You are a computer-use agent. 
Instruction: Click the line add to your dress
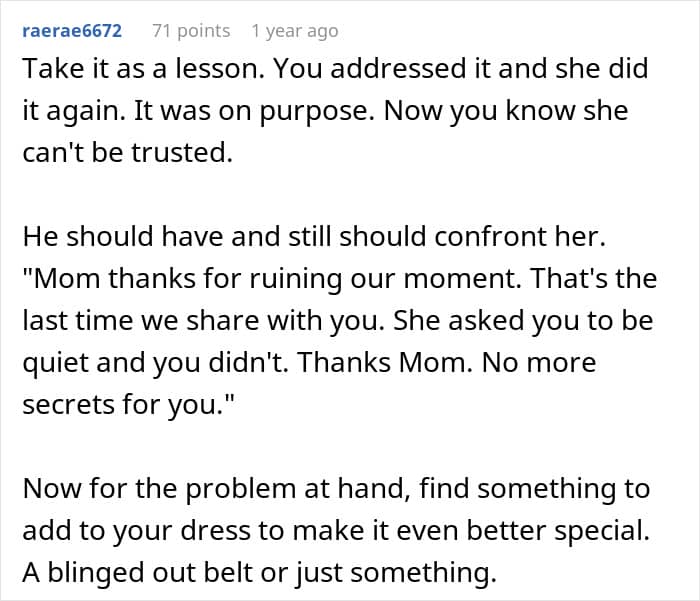point(336,530)
